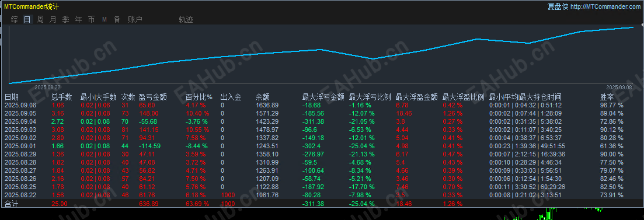The image size is (644, 220).
Task: Open the 轨迹 track tab
Action: coord(186,19)
